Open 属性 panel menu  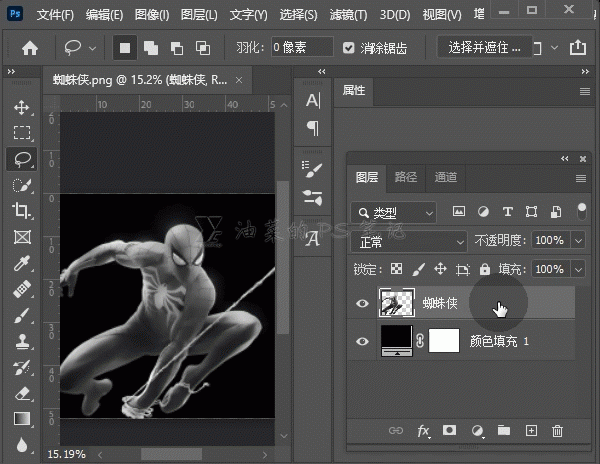coord(585,91)
